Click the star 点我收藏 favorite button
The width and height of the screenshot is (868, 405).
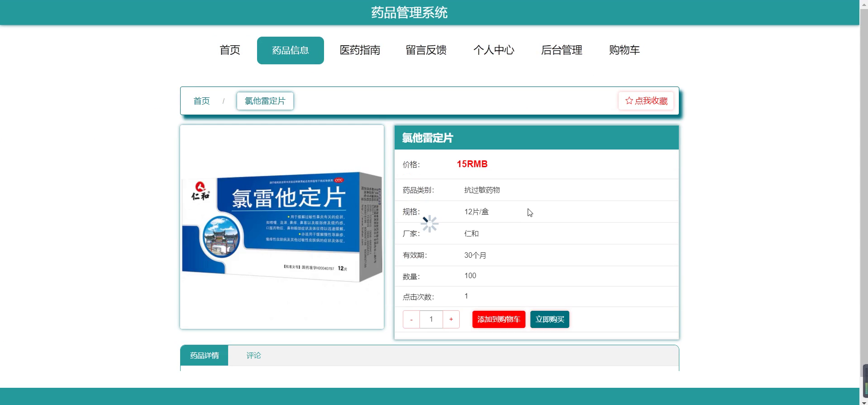pyautogui.click(x=646, y=101)
